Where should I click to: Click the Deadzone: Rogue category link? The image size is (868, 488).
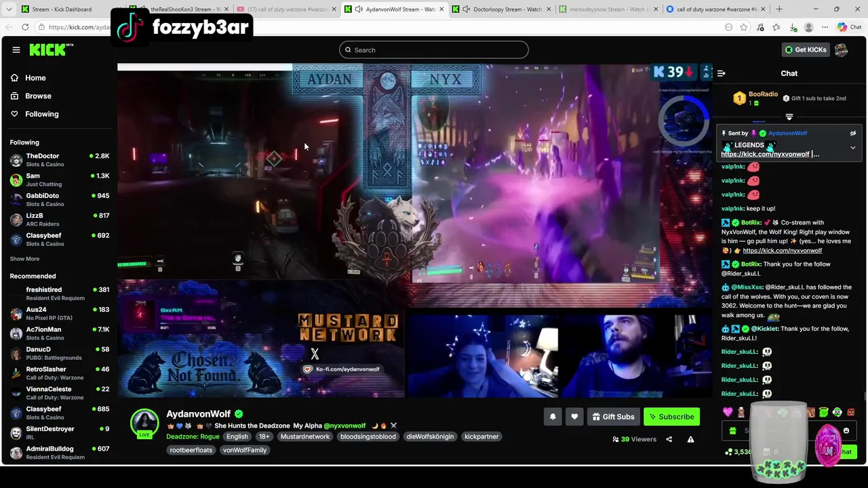193,436
